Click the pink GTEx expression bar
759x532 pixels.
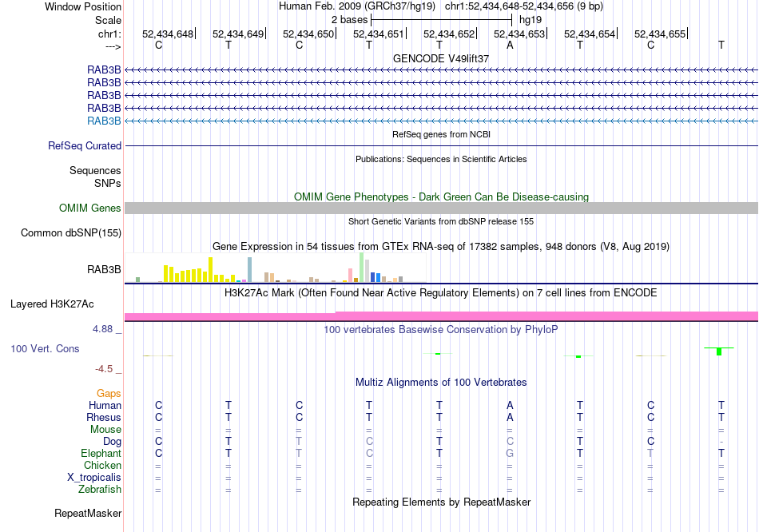pyautogui.click(x=351, y=275)
